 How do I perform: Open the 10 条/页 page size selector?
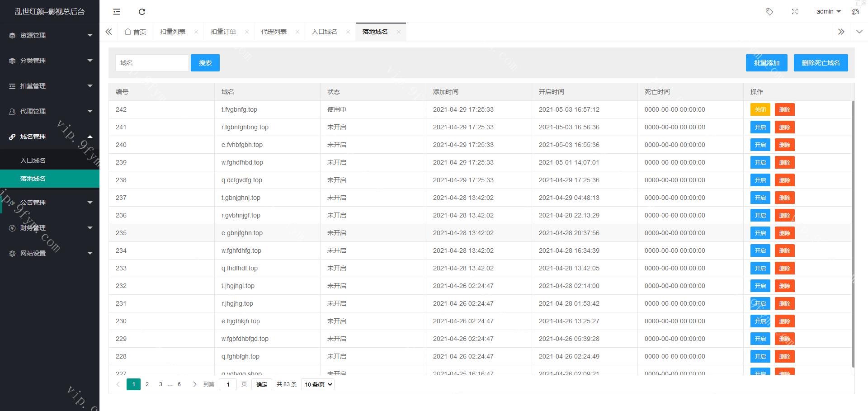(317, 384)
